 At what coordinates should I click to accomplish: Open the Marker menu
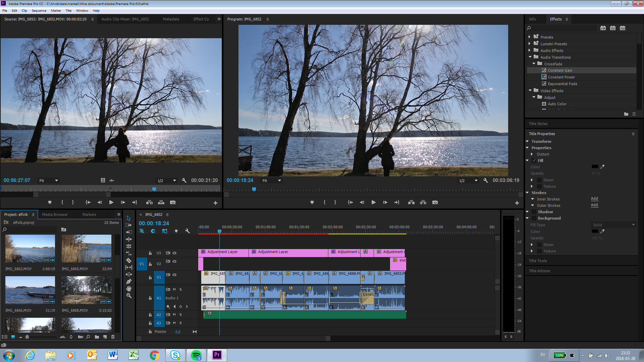tap(56, 10)
